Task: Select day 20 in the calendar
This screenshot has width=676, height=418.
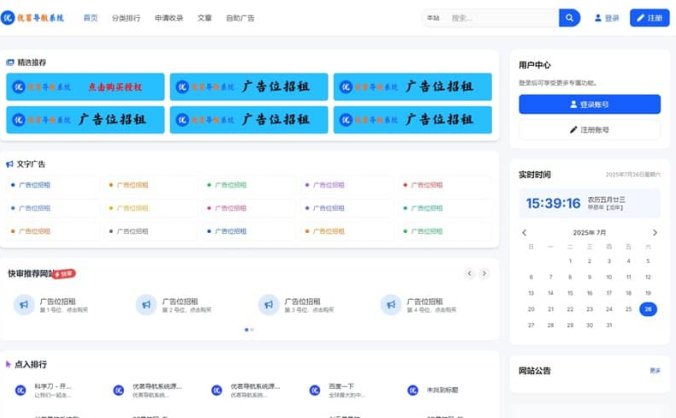Action: pyautogui.click(x=531, y=309)
